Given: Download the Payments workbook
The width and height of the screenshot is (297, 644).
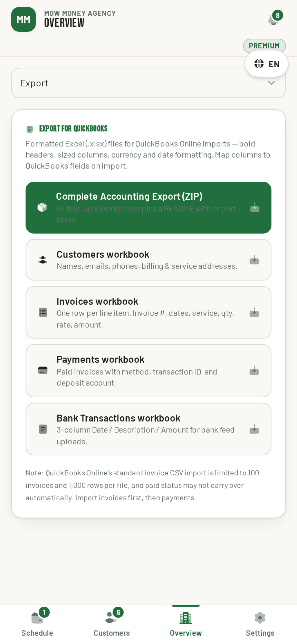Looking at the screenshot, I should point(148,371).
